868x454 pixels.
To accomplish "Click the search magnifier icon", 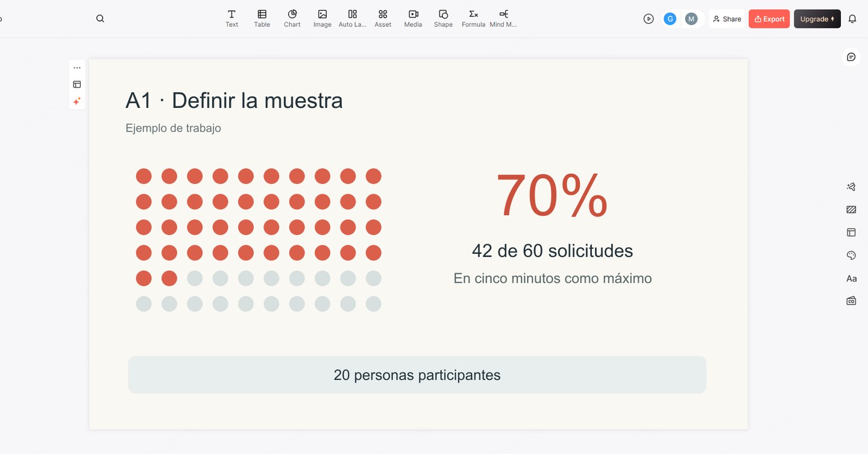I will (x=100, y=19).
